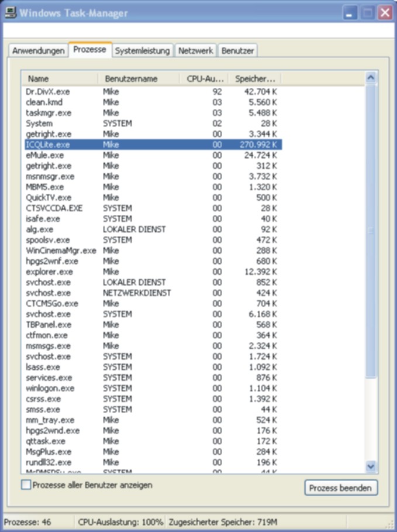
Task: Select the ctfmon.exe process
Action: point(153,335)
